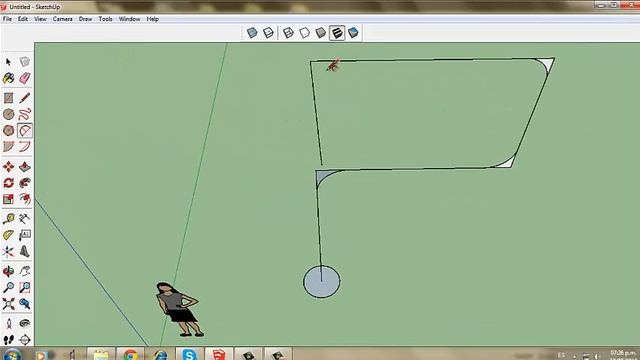Select the Push/Pull tool
This screenshot has height=360, width=640.
(24, 167)
